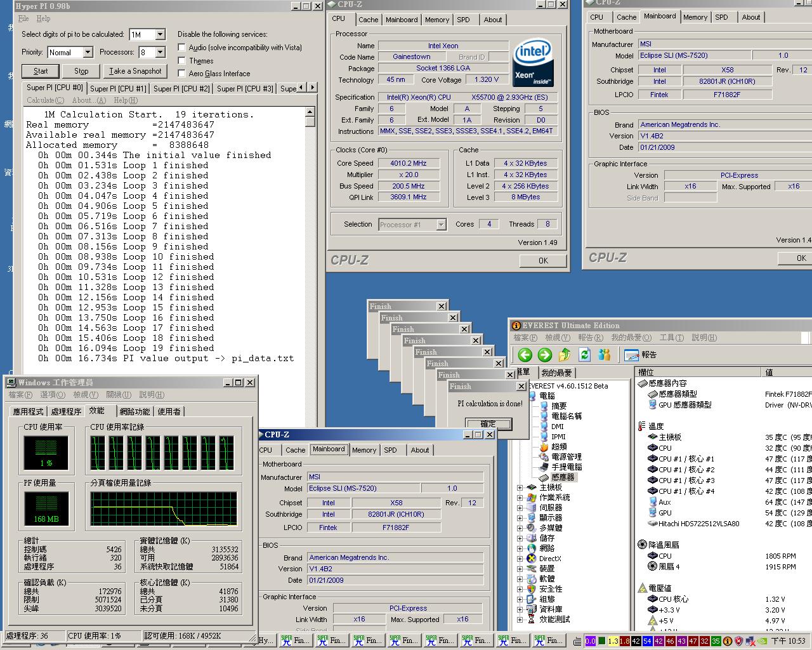Toggle Aero Glass Interface checkbox
Image resolution: width=812 pixels, height=650 pixels.
coord(182,74)
